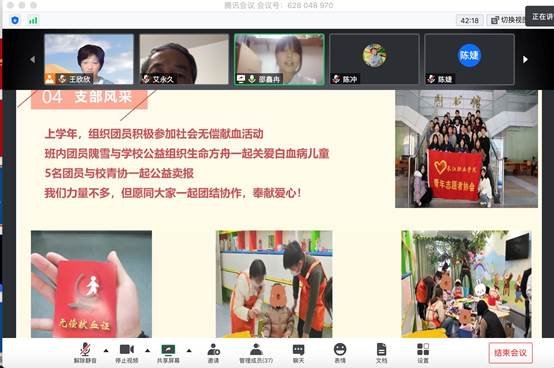Open the documents icon
This screenshot has width=554, height=368.
382,349
